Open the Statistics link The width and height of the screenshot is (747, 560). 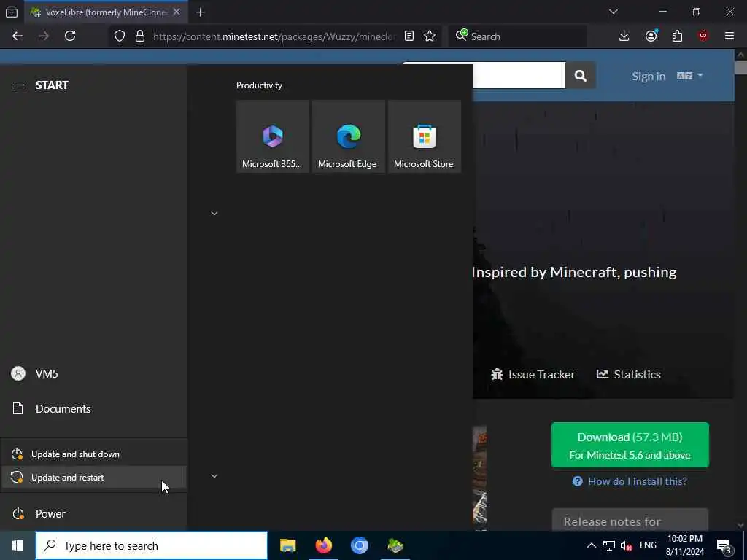coord(628,374)
